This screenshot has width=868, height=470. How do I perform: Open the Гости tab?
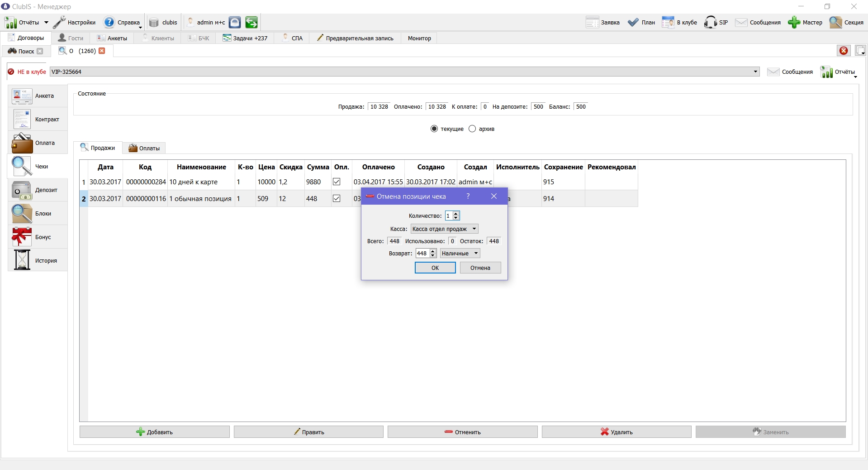pos(71,38)
